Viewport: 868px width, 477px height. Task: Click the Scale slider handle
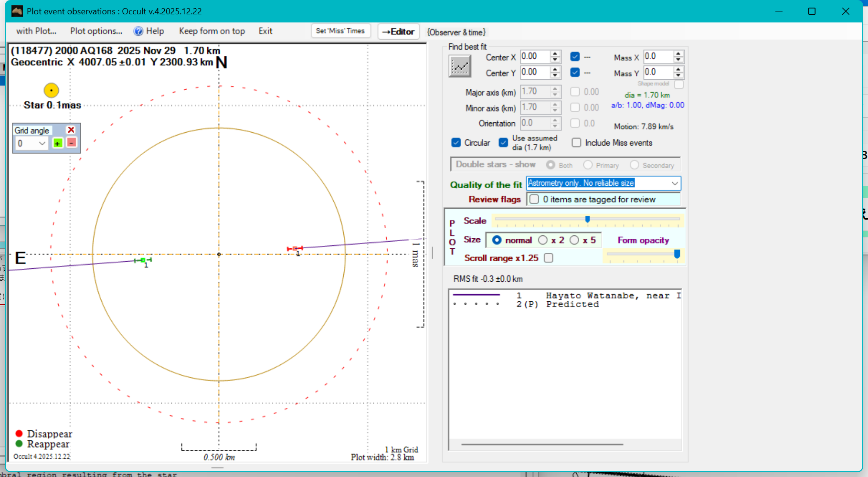coord(587,219)
